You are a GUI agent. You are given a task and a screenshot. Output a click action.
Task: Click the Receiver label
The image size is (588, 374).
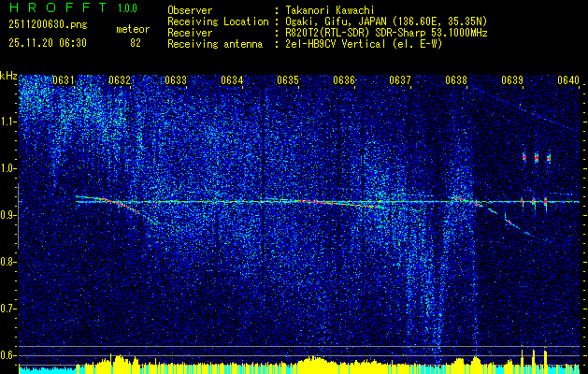click(190, 33)
